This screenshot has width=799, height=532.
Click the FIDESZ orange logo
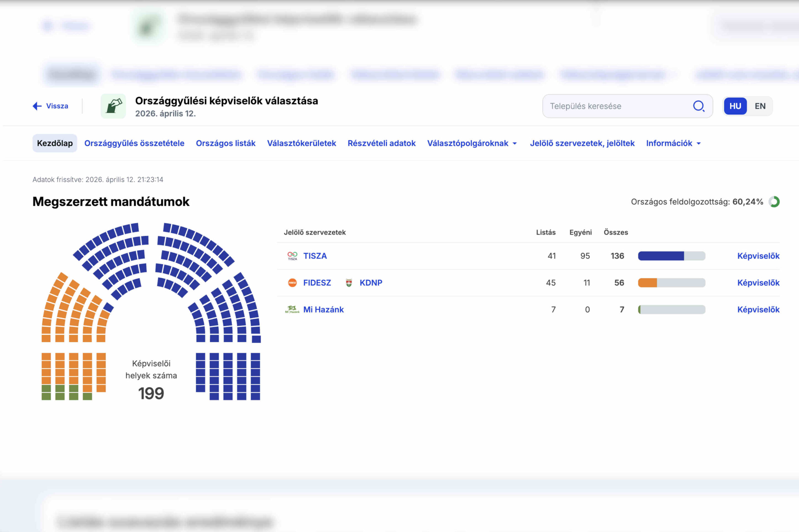(x=292, y=283)
